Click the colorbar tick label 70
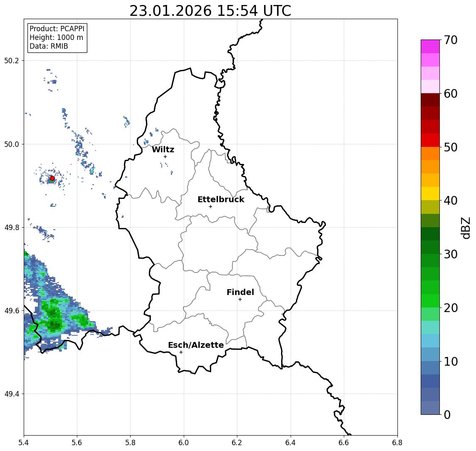 (x=450, y=40)
